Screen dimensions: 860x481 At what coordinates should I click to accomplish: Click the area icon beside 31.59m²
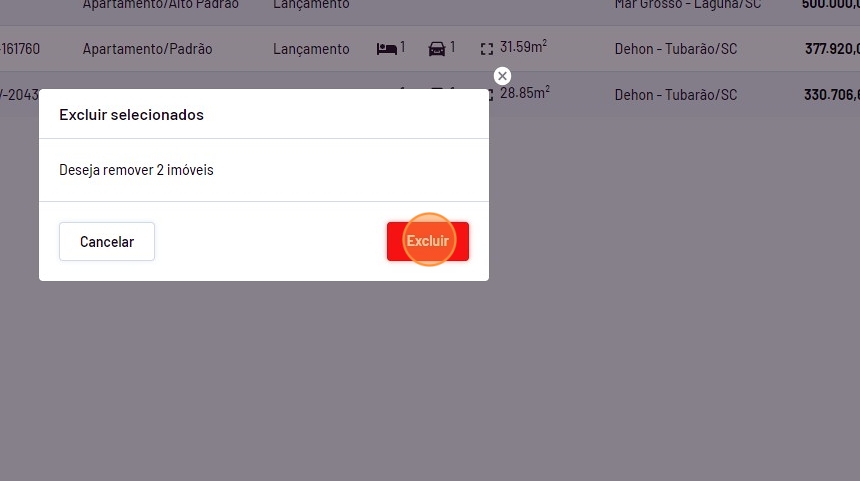(487, 48)
